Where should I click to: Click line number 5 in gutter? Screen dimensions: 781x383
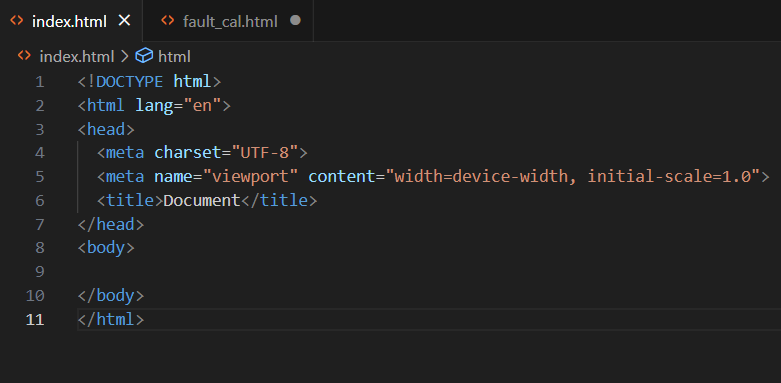39,177
